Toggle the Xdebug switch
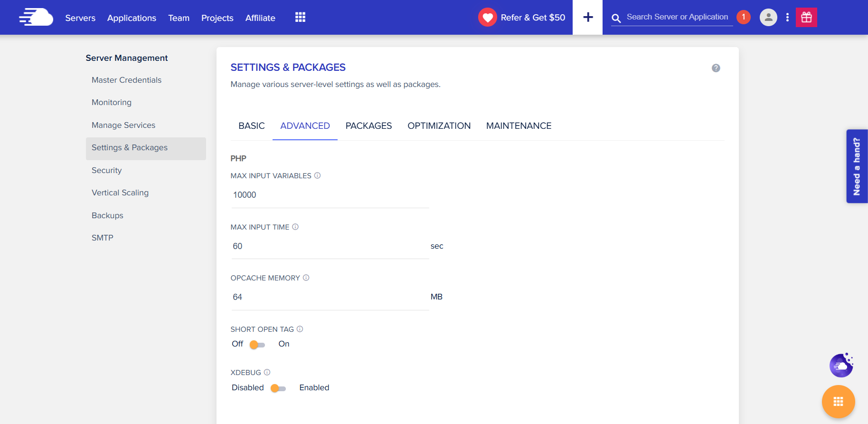 pyautogui.click(x=278, y=388)
